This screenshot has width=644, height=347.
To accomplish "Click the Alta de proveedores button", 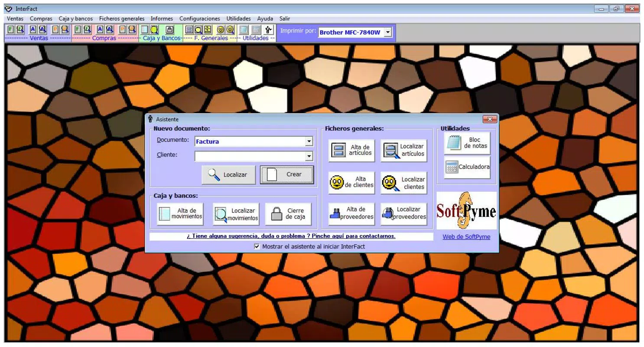I will point(351,214).
